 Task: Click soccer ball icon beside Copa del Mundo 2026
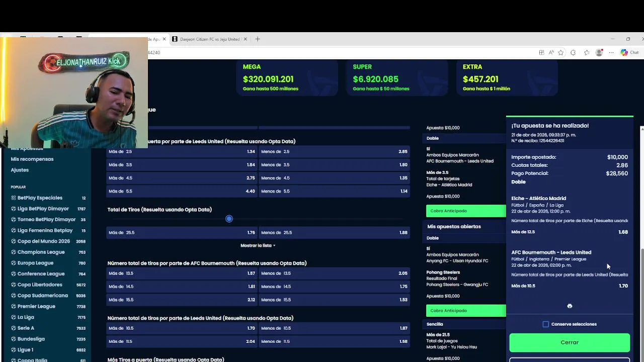[x=14, y=241]
